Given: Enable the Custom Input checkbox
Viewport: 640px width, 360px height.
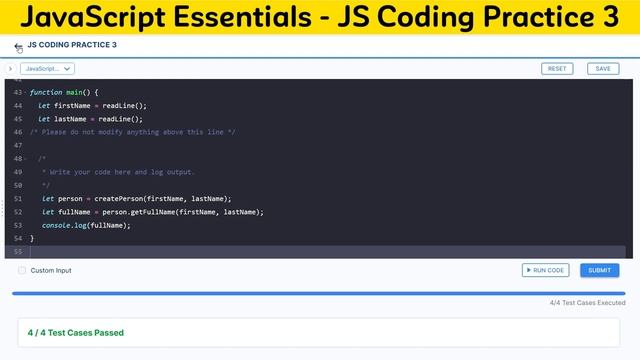Looking at the screenshot, I should tap(22, 270).
